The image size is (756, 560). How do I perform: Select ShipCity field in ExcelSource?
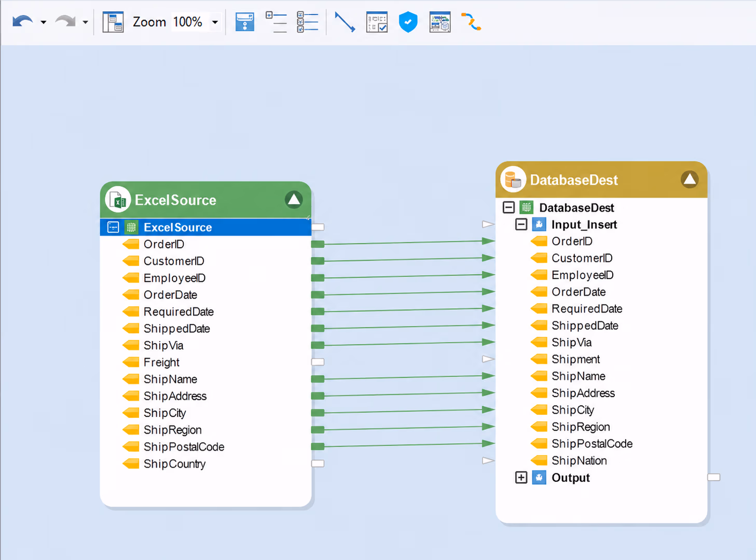[x=164, y=413]
